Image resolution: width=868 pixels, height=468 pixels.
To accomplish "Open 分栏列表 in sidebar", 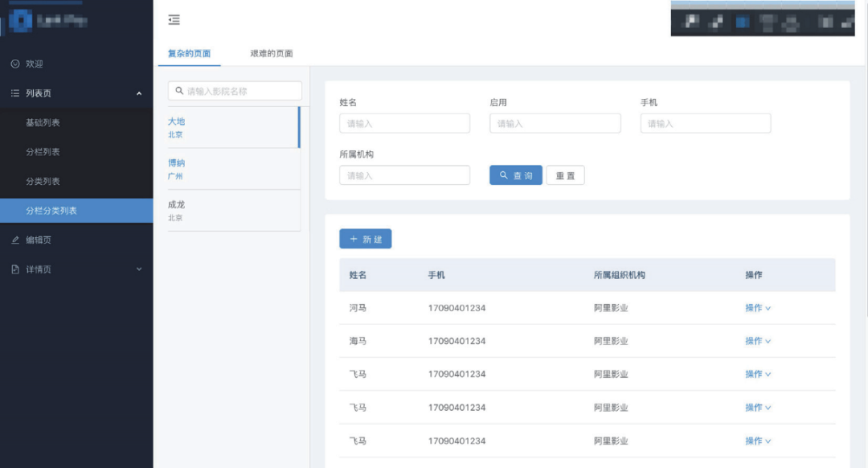I will pos(76,152).
